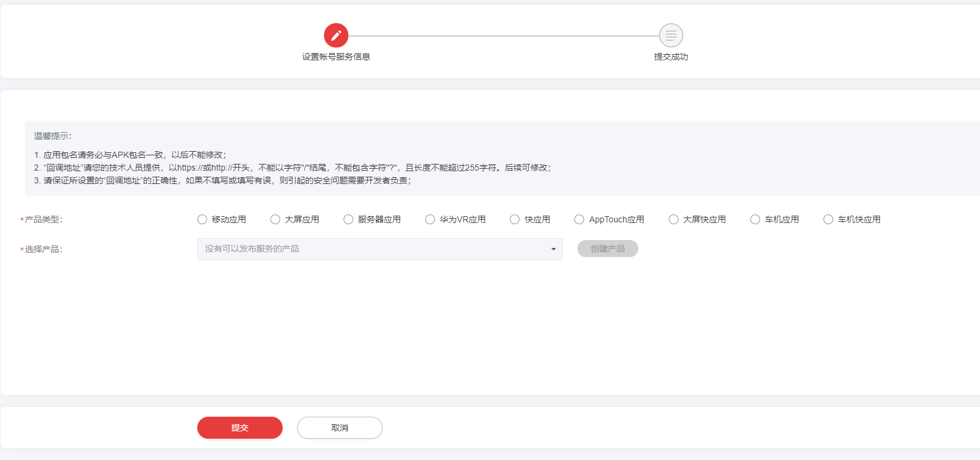The height and width of the screenshot is (460, 980).
Task: Click the red pencil step icon
Action: tap(336, 35)
